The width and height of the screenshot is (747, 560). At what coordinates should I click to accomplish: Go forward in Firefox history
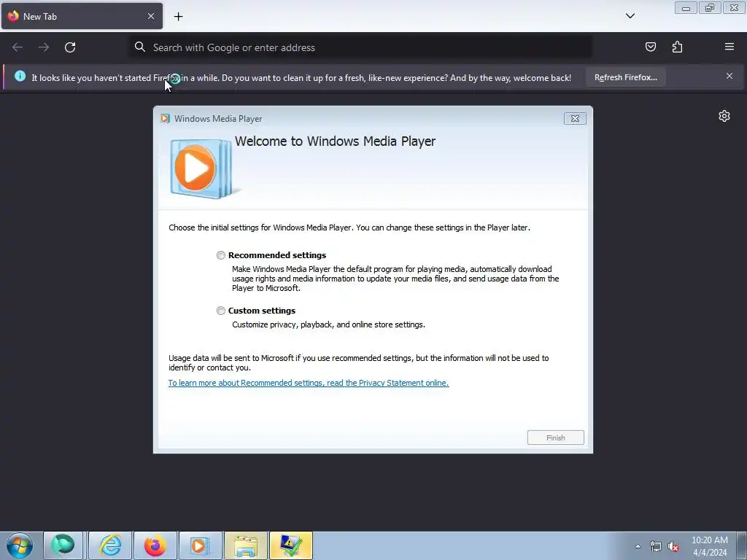pos(44,47)
